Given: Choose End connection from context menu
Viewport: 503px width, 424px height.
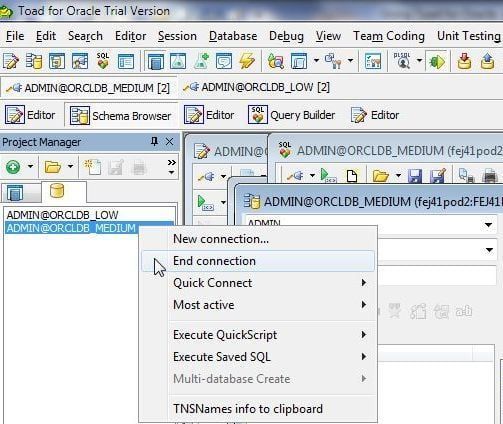Looking at the screenshot, I should click(x=258, y=261).
